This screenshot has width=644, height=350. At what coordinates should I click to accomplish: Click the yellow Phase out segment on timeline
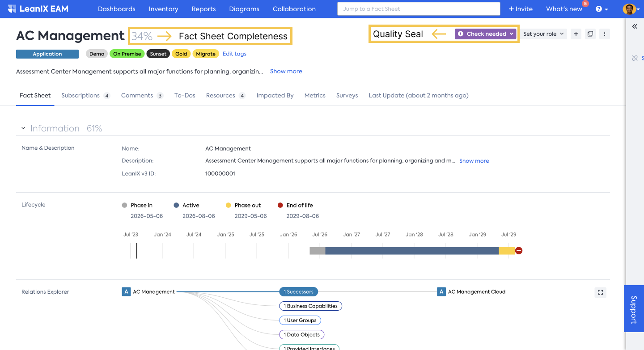[x=507, y=251]
